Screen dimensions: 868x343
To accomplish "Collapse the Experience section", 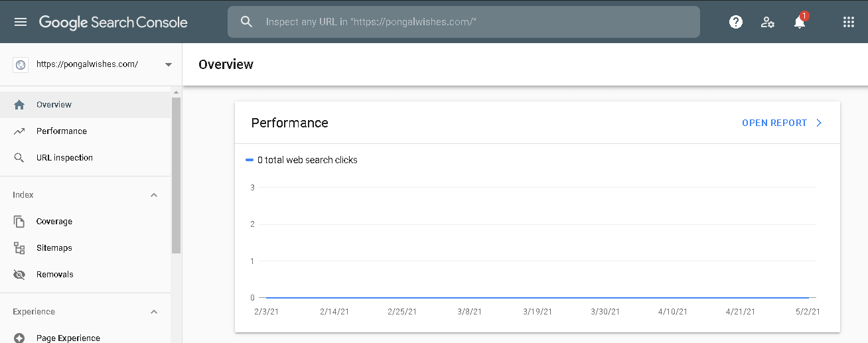I will point(154,312).
